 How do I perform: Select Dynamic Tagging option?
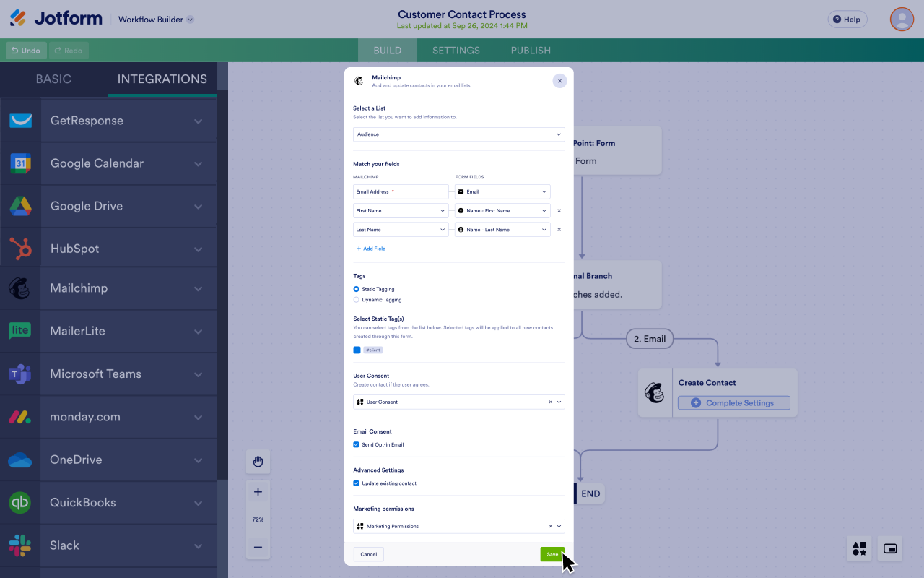pos(377,299)
